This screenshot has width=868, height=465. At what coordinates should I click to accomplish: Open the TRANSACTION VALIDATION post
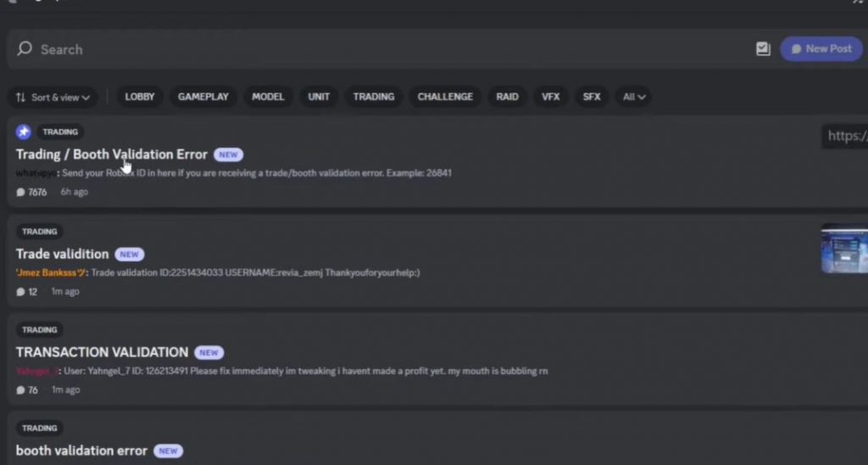(102, 352)
